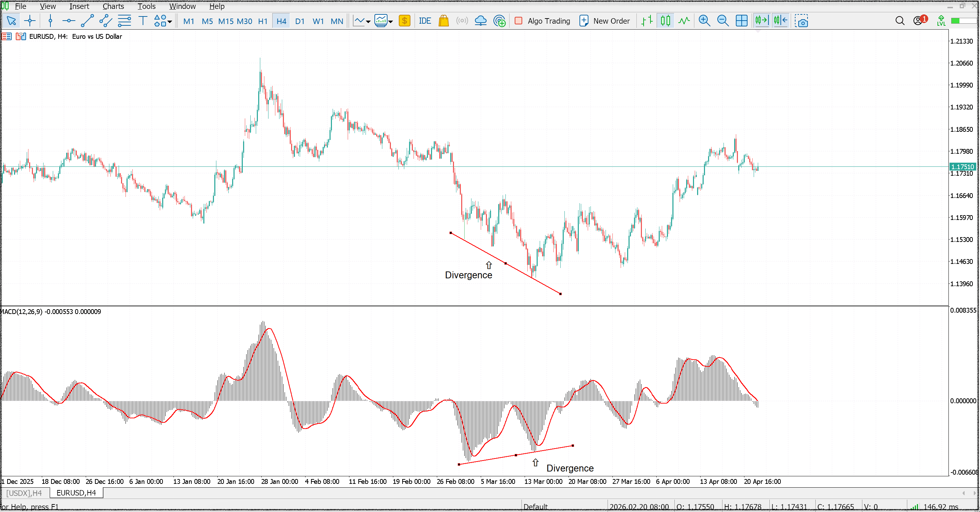
Task: Switch to the M15 timeframe
Action: pos(226,21)
